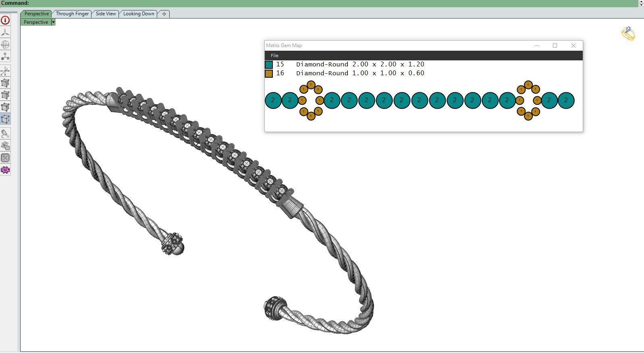The height and width of the screenshot is (353, 644).
Task: Open the File menu in Matrix Gem Map
Action: point(274,56)
